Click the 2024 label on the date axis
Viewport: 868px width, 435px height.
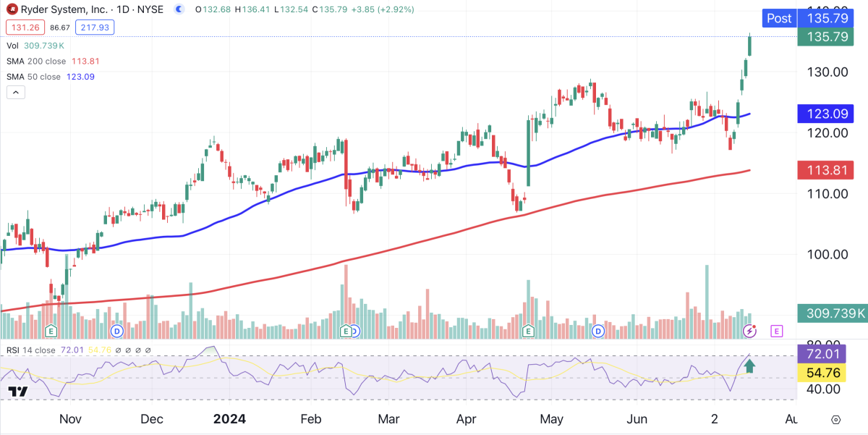[230, 419]
